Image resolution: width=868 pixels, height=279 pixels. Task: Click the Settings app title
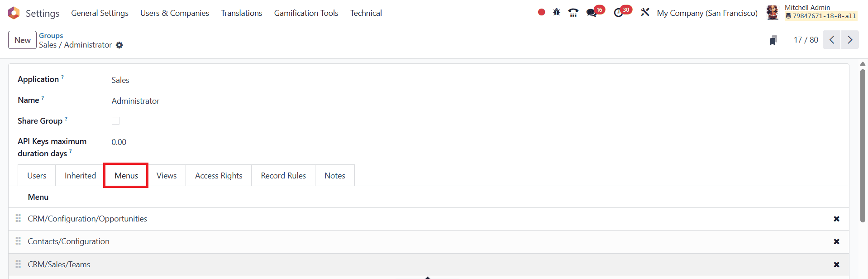point(43,13)
